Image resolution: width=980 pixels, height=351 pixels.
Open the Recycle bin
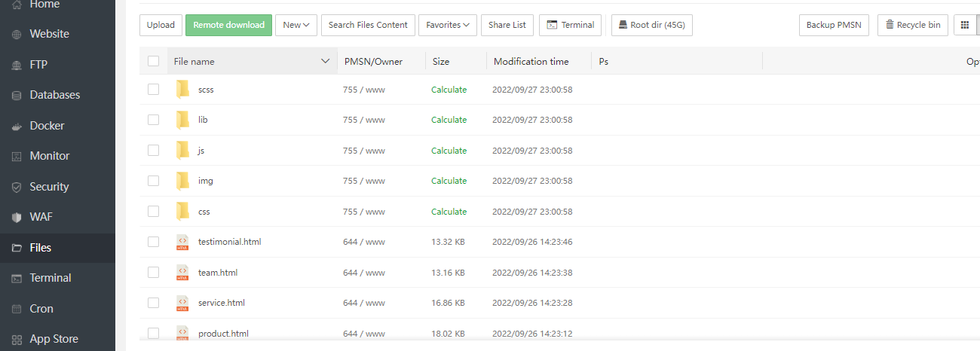(912, 25)
